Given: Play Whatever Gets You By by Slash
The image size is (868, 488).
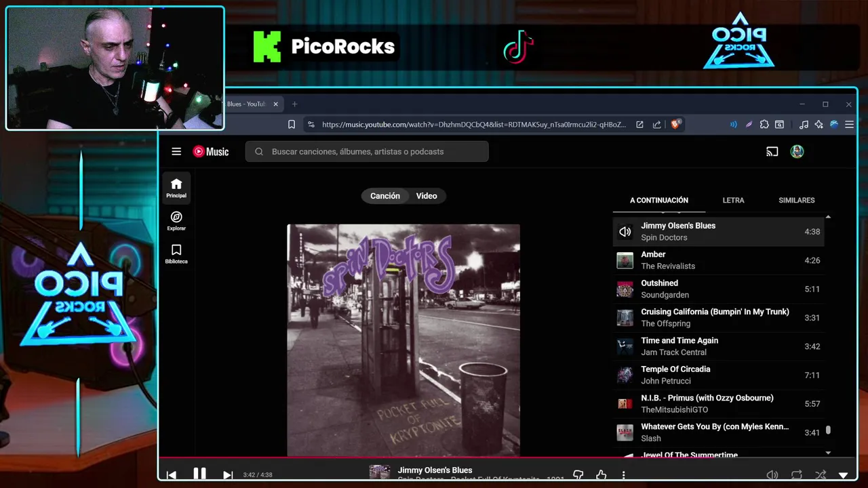Looking at the screenshot, I should point(719,432).
